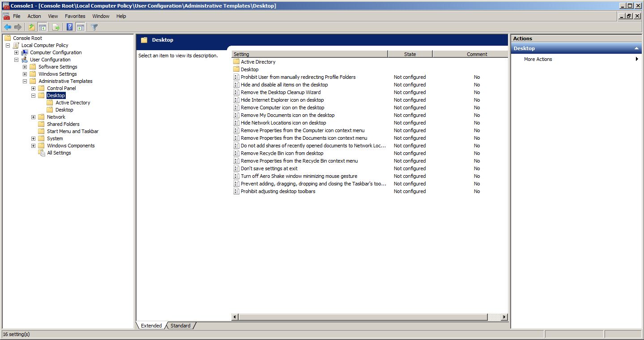Select 'Prohibit User from manually redirecting Profile Folders'

pyautogui.click(x=298, y=77)
